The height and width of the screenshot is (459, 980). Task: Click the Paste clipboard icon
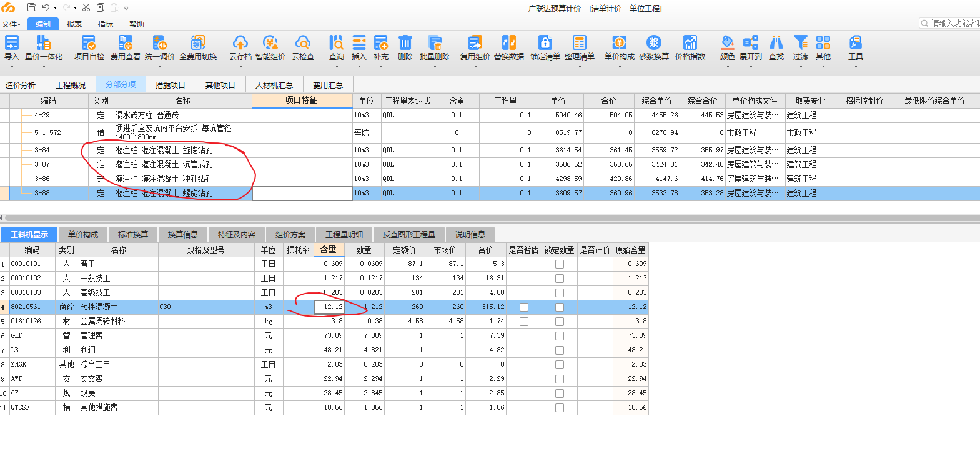tap(115, 7)
